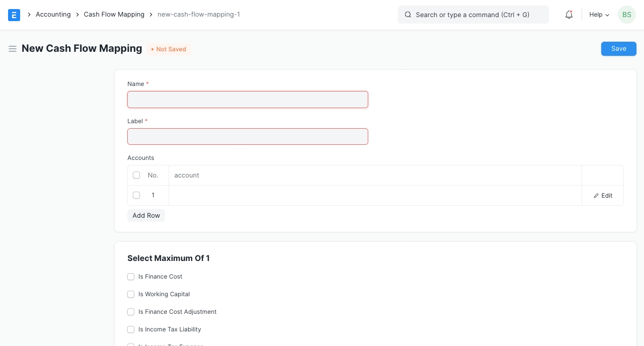Screen dimensions: 644x346
Task: Open the notifications bell icon
Action: click(x=569, y=15)
